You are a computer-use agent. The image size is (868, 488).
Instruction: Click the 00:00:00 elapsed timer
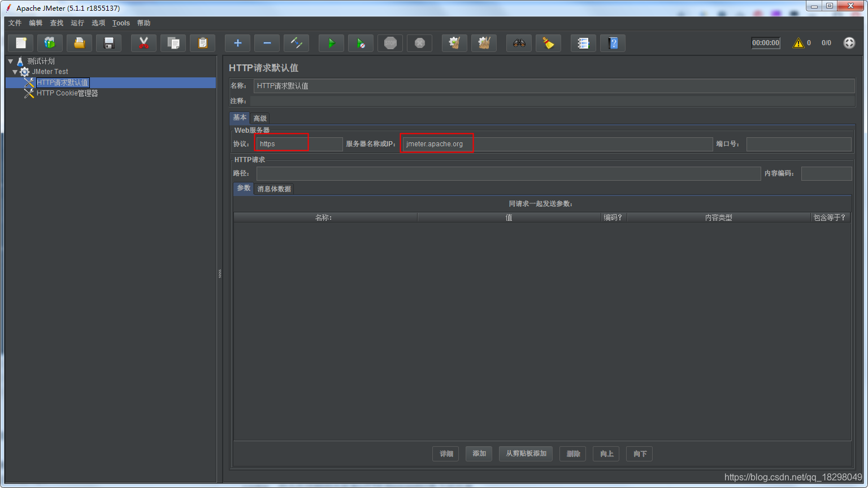coord(766,43)
